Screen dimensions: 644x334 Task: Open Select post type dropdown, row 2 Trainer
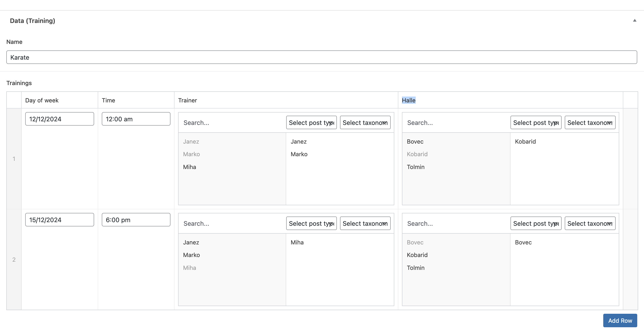click(x=311, y=223)
